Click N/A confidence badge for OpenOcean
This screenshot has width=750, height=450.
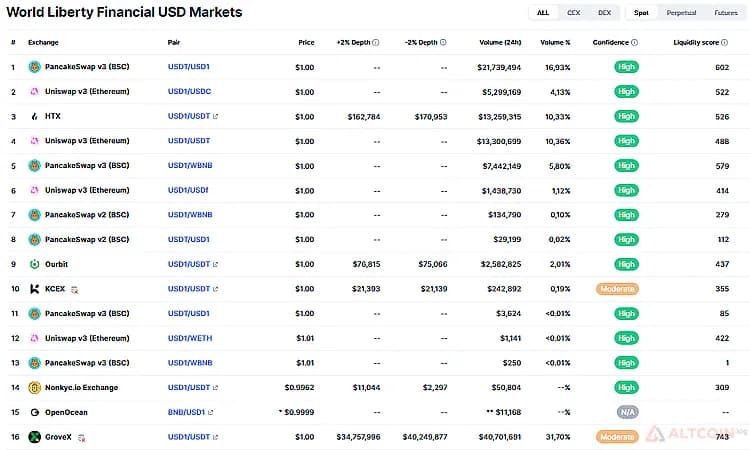tap(627, 412)
